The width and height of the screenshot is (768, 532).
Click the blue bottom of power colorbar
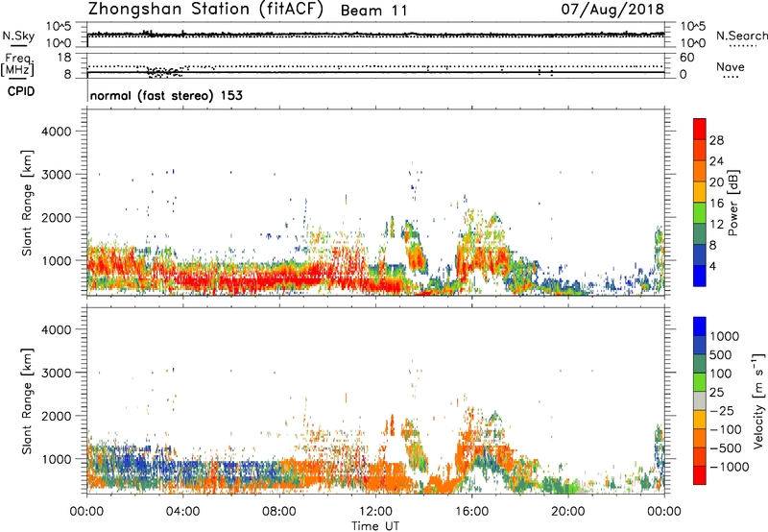(700, 276)
